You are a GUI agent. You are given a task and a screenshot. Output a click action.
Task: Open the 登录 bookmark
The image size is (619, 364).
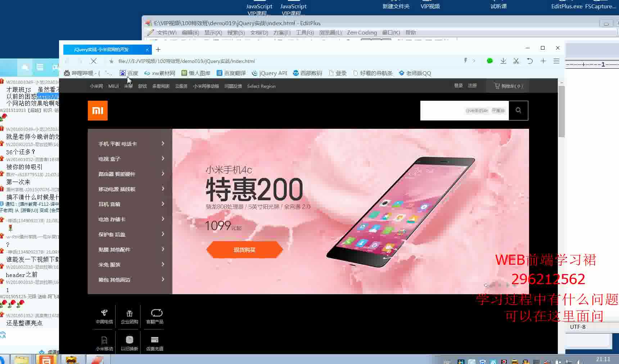tap(338, 73)
